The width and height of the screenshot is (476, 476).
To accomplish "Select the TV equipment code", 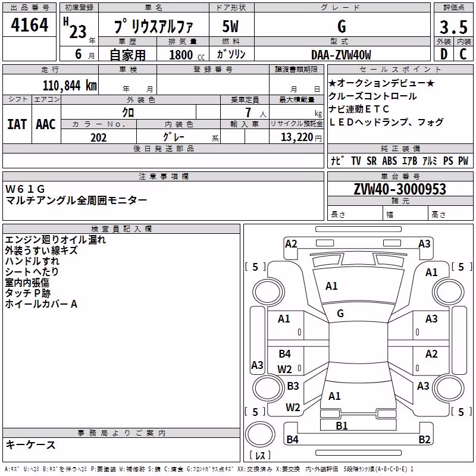I will (356, 161).
